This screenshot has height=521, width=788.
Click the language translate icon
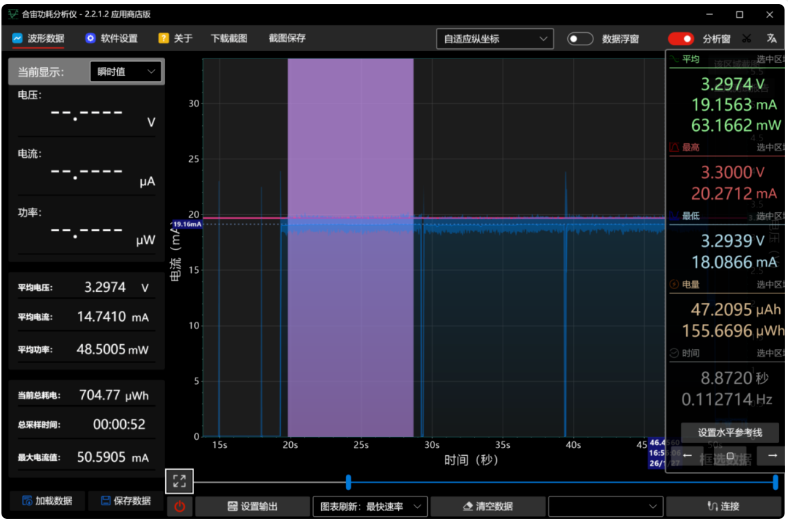coord(771,38)
